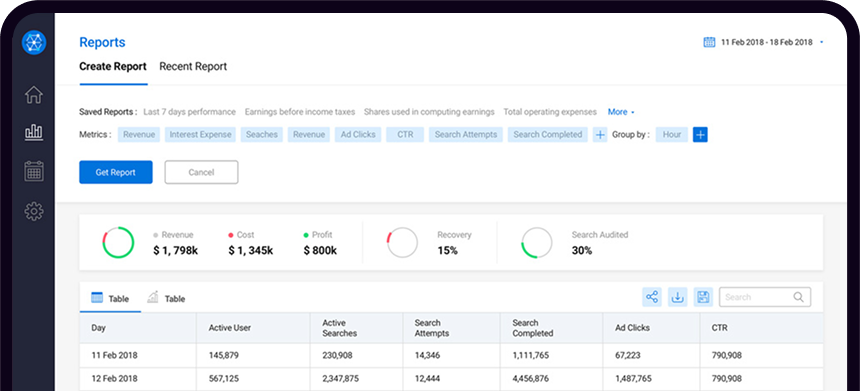Click the Get Report button
860x391 pixels.
tap(116, 172)
